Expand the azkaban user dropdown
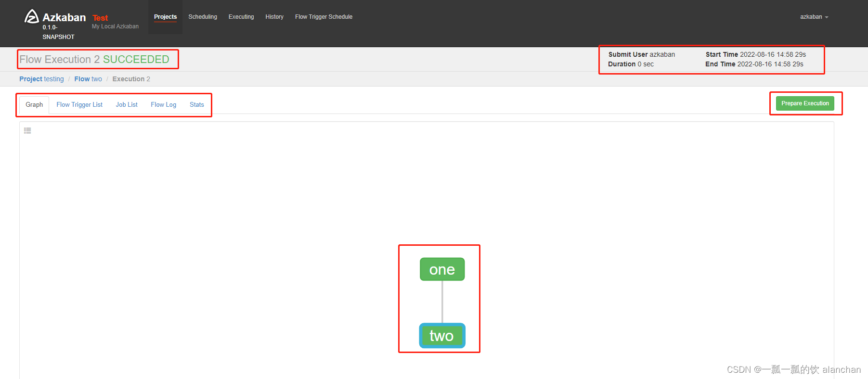868x379 pixels. [x=814, y=17]
